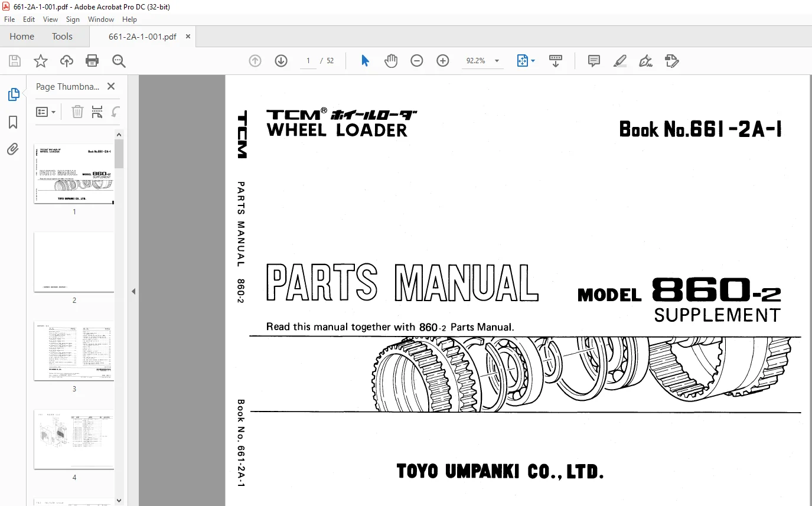Click the SUPPLEMENT text on the page

[717, 315]
